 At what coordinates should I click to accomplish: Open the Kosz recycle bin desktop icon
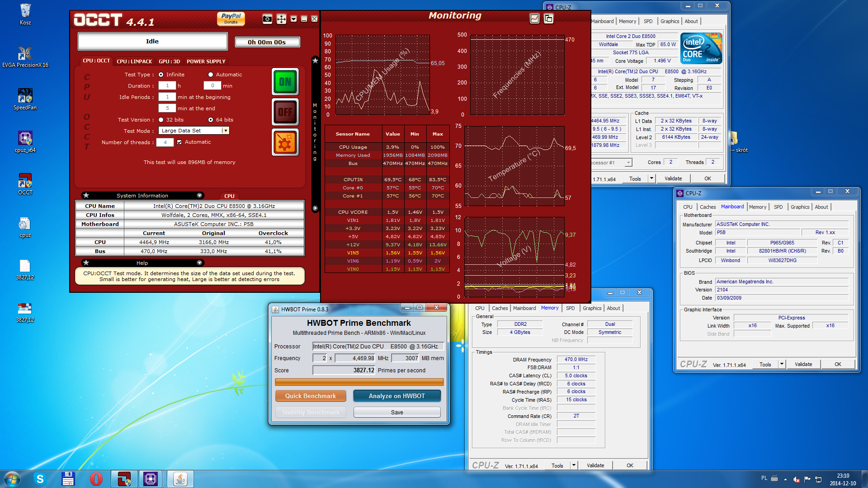(25, 14)
